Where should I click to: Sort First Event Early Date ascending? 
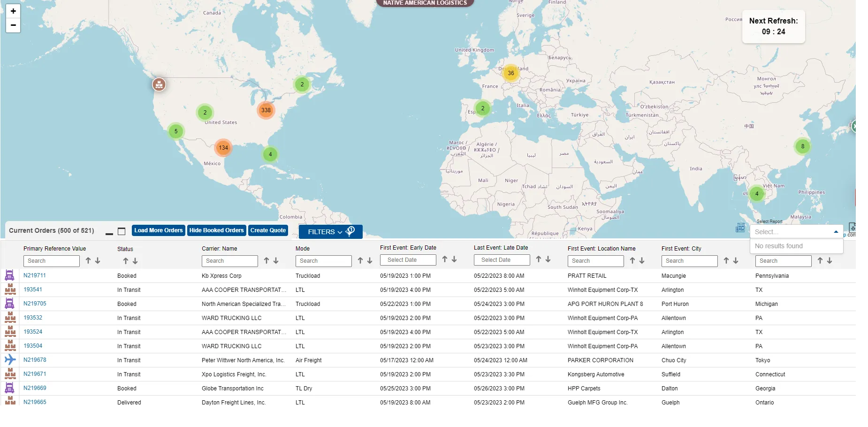(x=444, y=259)
